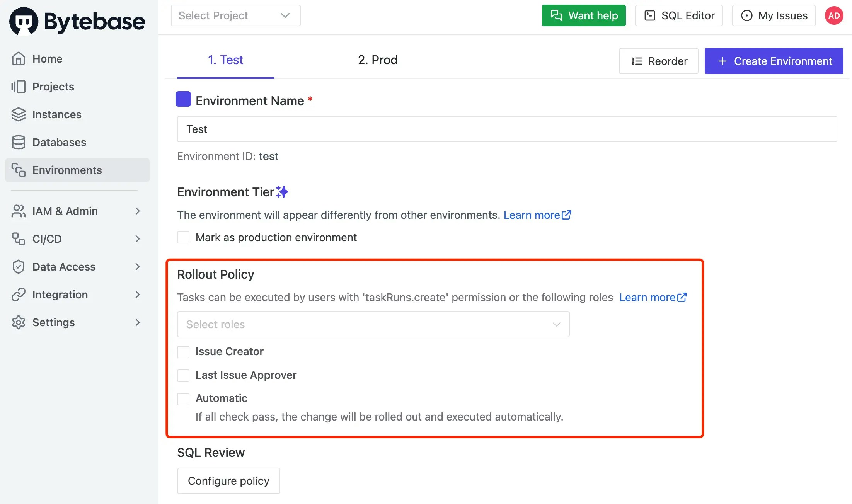The image size is (852, 504).
Task: Click the AD user avatar
Action: pos(834,16)
